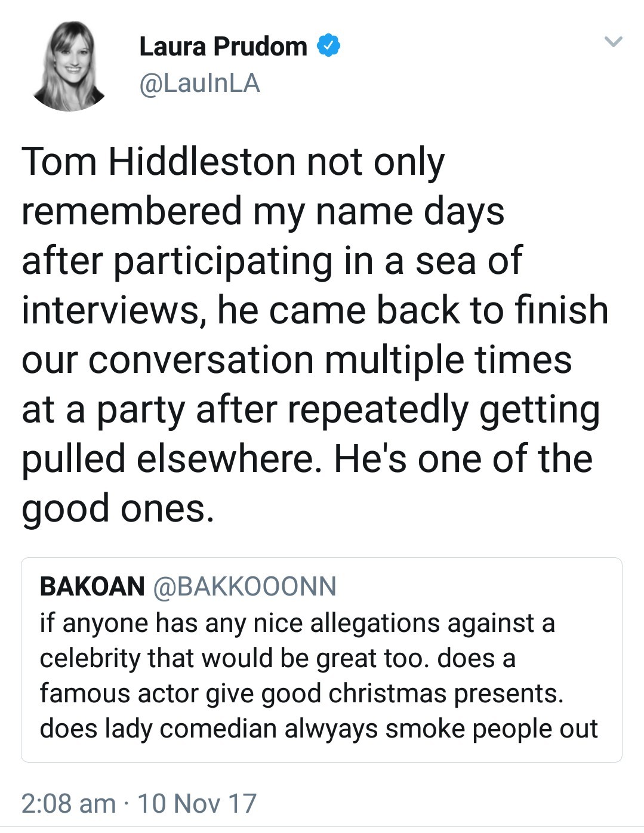Click the blue verified checkmark badge
Viewport: 644px width, 833px height.
[x=328, y=46]
